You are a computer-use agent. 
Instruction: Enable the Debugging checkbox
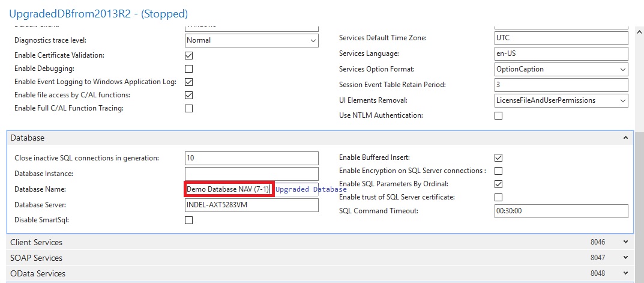point(189,68)
